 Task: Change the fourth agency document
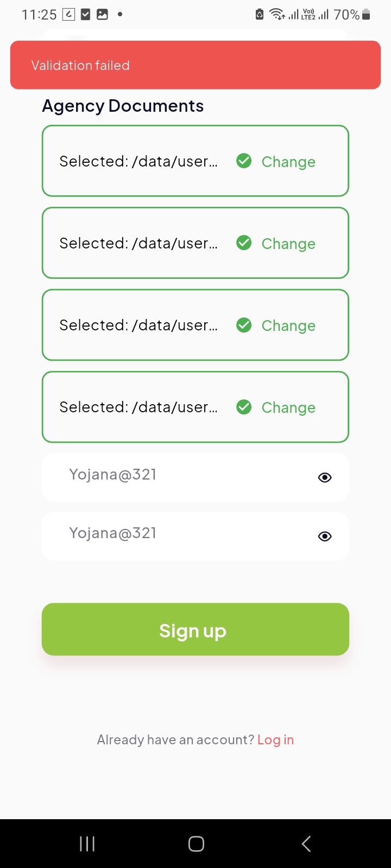288,407
